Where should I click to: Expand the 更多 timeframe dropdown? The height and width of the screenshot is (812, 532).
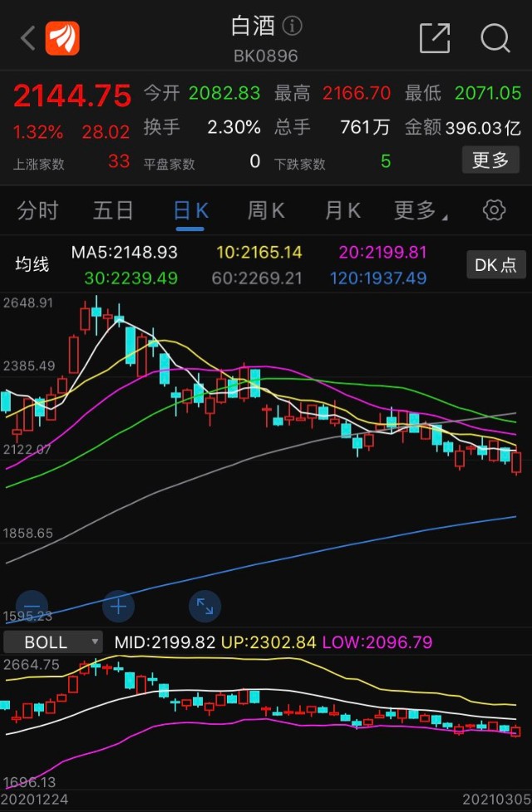(x=420, y=211)
